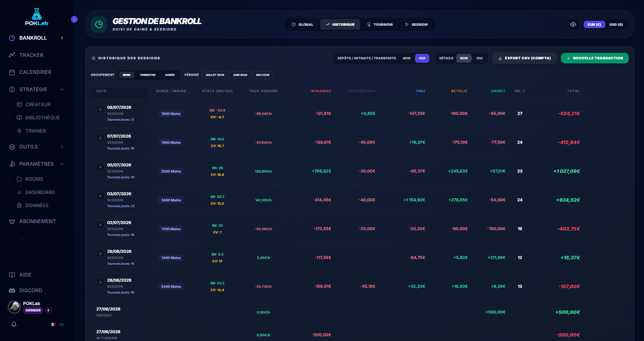This screenshot has height=341, width=644.
Task: Toggle the eye visibility icon in the header
Action: click(x=573, y=24)
